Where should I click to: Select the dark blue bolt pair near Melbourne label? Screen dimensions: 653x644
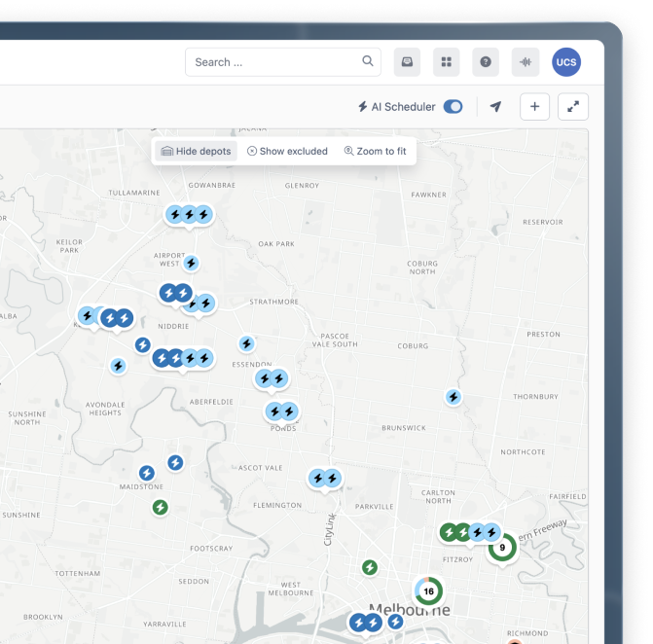366,624
